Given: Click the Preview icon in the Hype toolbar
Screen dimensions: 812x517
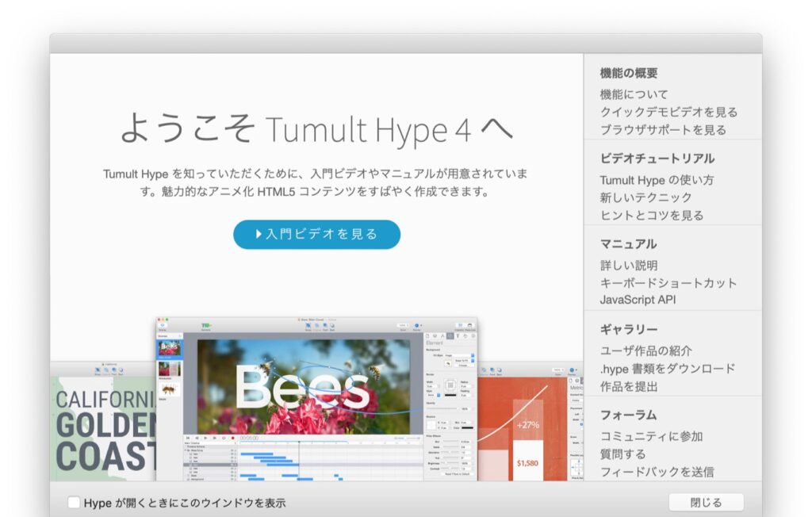Looking at the screenshot, I should tap(416, 326).
